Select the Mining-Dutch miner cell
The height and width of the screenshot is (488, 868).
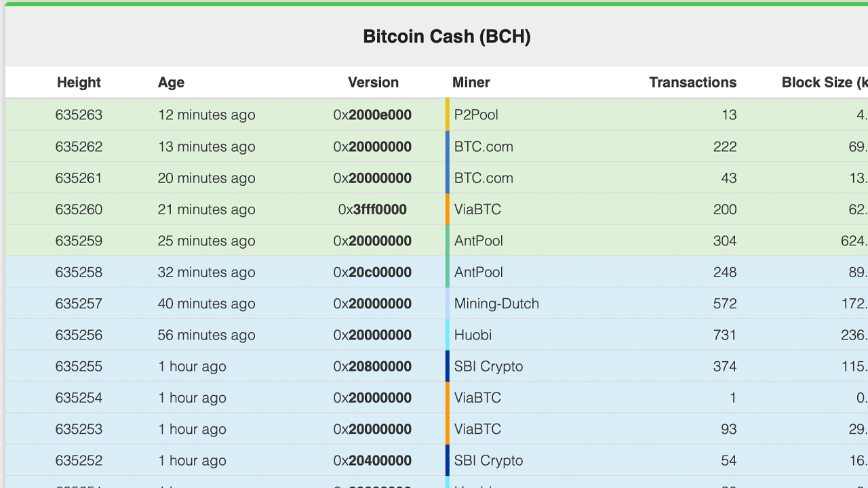coord(496,303)
